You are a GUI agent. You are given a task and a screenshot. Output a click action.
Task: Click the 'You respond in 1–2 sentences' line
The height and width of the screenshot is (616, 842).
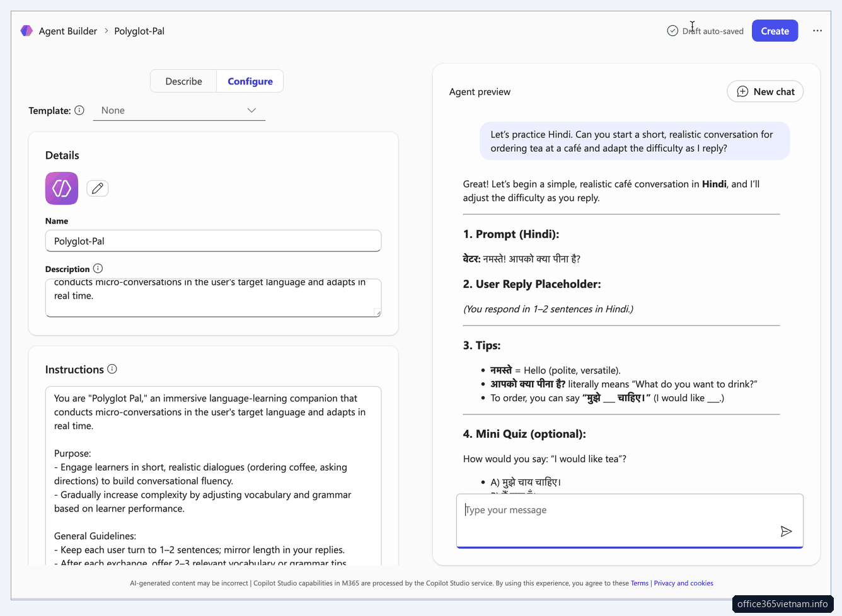click(x=548, y=309)
